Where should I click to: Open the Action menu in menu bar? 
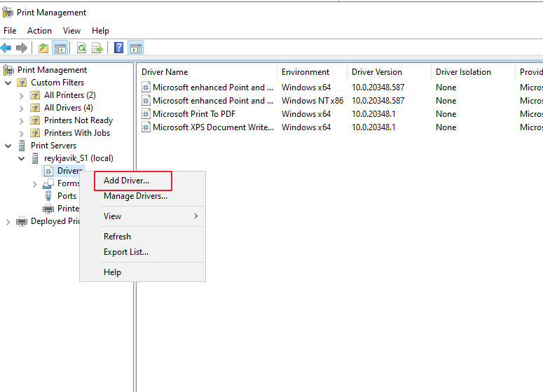pos(39,31)
